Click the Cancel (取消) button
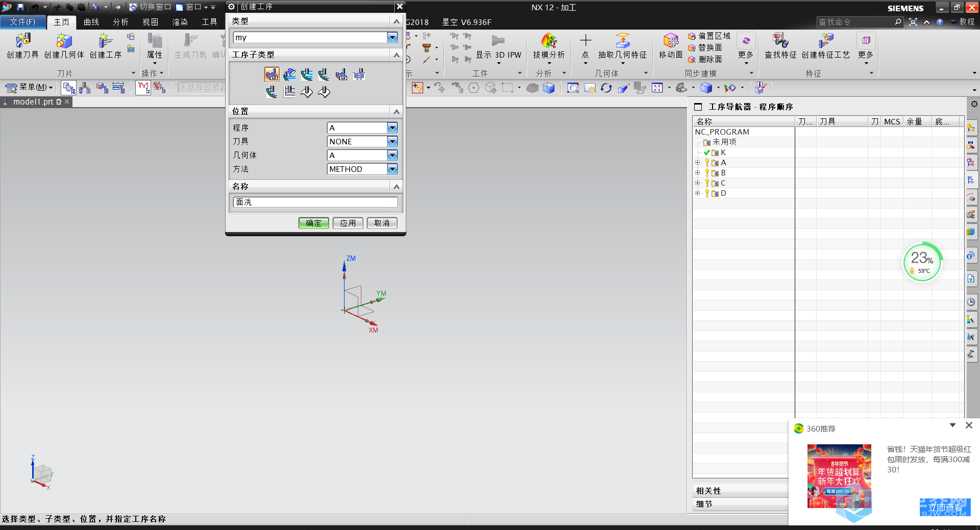The image size is (980, 530). coord(382,223)
